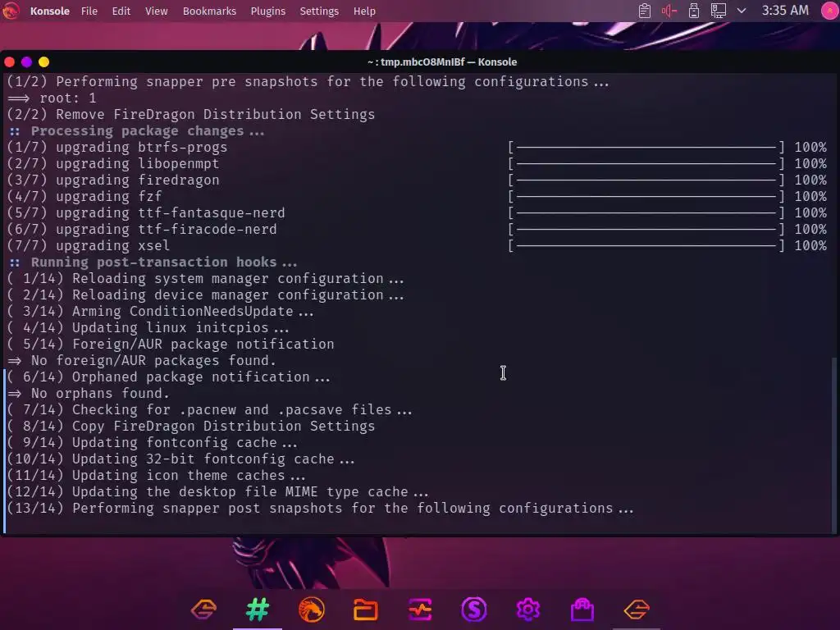Click the Konsole application name in the menu bar

pyautogui.click(x=50, y=11)
